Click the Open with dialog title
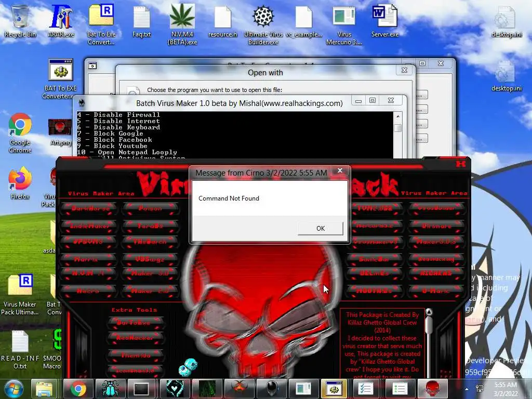 pos(265,73)
